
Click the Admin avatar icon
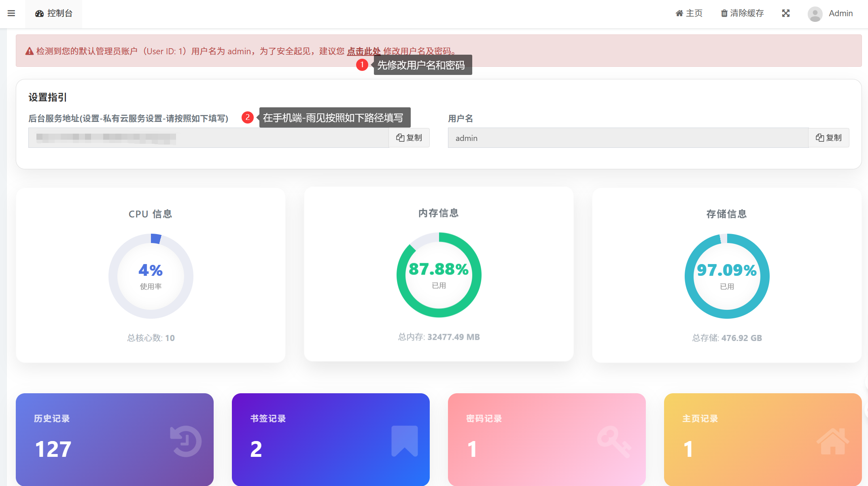pyautogui.click(x=815, y=14)
